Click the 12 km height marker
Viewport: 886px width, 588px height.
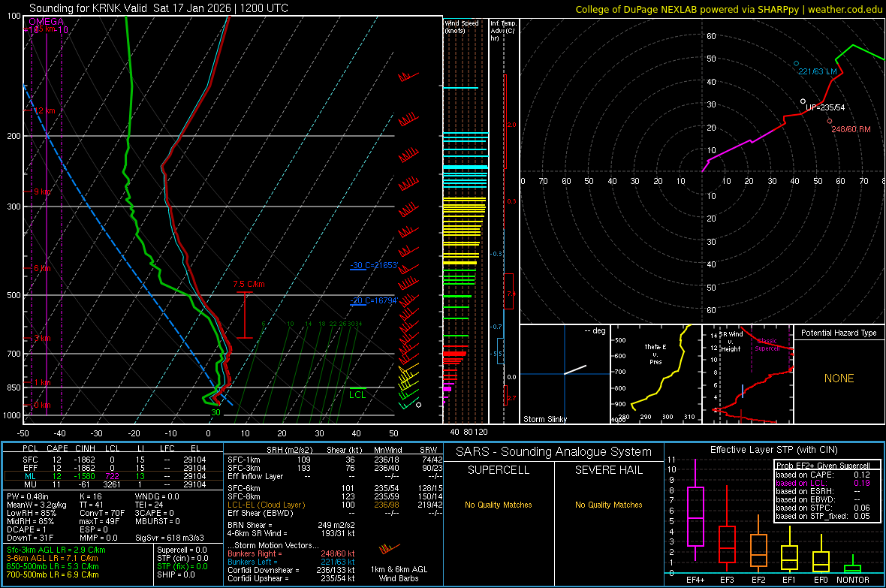click(44, 111)
